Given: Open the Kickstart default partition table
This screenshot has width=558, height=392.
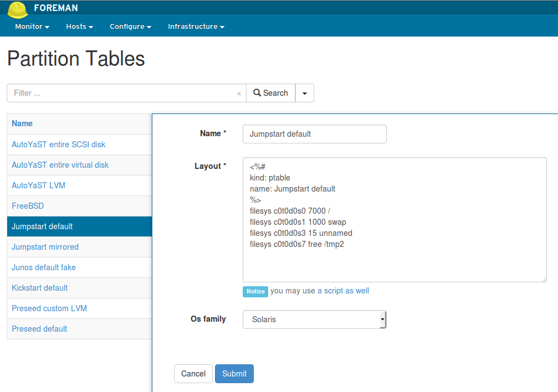Looking at the screenshot, I should (39, 288).
